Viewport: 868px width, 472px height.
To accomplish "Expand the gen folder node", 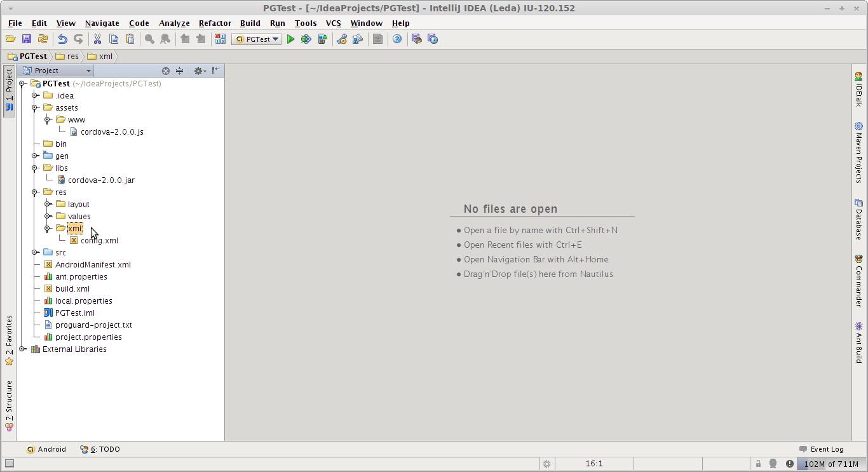I will 35,156.
